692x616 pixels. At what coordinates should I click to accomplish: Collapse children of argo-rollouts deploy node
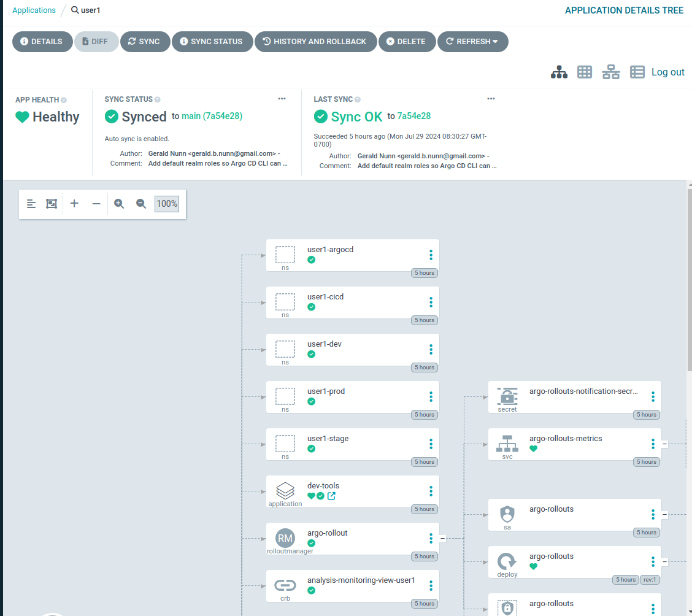pyautogui.click(x=664, y=562)
